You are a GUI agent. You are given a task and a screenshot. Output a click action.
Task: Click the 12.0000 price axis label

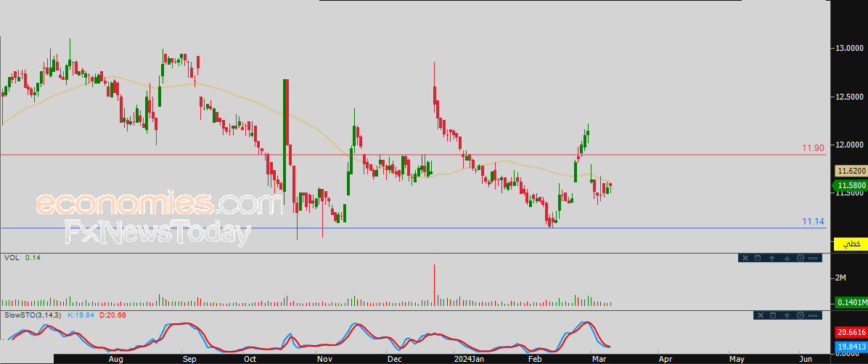click(851, 145)
